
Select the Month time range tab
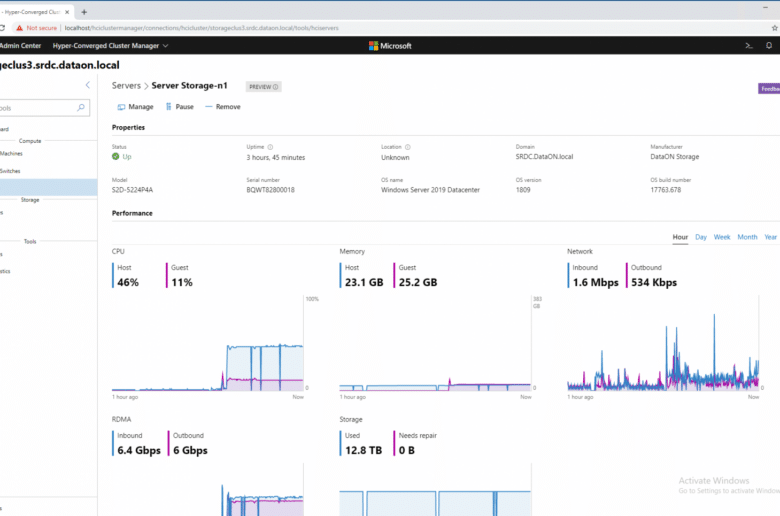(747, 237)
